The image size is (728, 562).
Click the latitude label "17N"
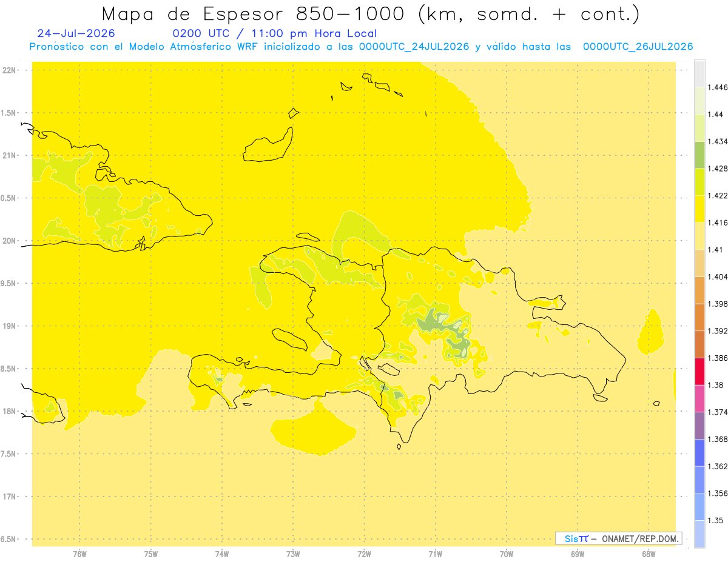point(9,497)
